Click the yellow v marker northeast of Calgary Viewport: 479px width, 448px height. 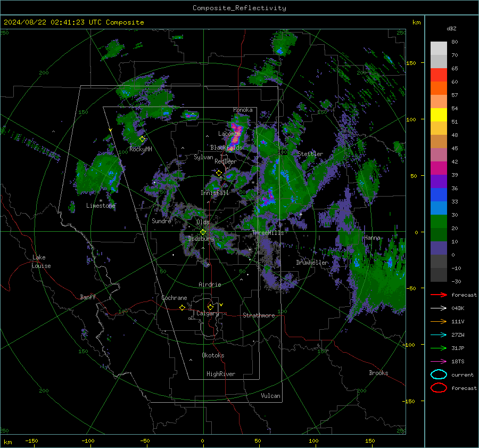tap(221, 305)
